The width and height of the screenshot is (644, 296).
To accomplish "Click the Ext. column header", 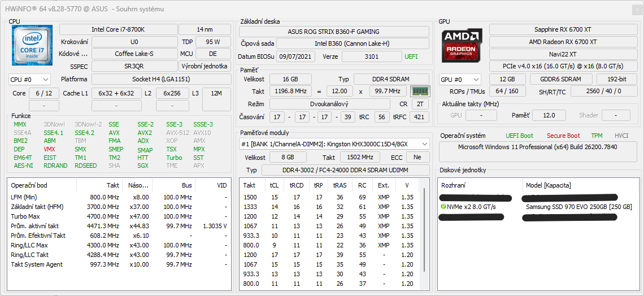I will pyautogui.click(x=383, y=185).
